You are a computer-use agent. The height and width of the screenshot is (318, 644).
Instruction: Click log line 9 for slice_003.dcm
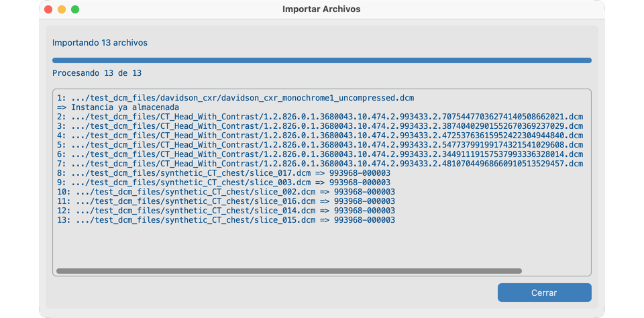tap(224, 182)
